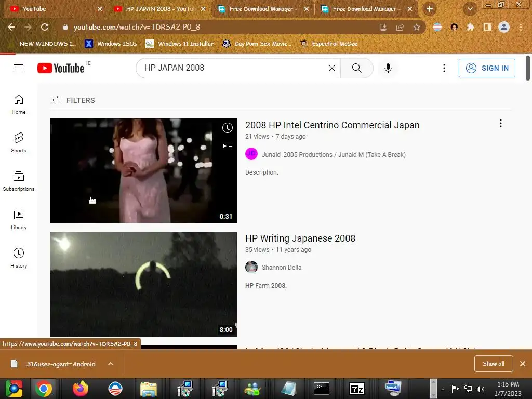Click Show all downloads
Image resolution: width=532 pixels, height=399 pixels.
(494, 364)
